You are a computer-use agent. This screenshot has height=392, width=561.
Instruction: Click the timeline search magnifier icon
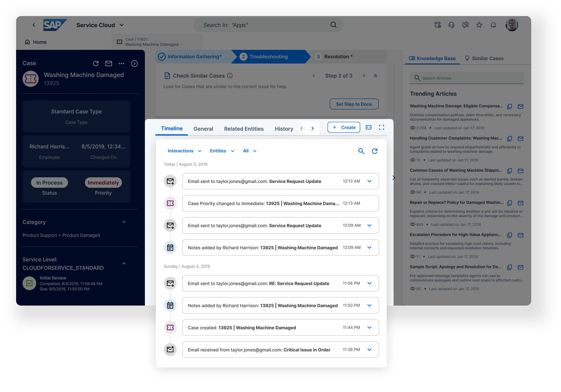click(361, 151)
